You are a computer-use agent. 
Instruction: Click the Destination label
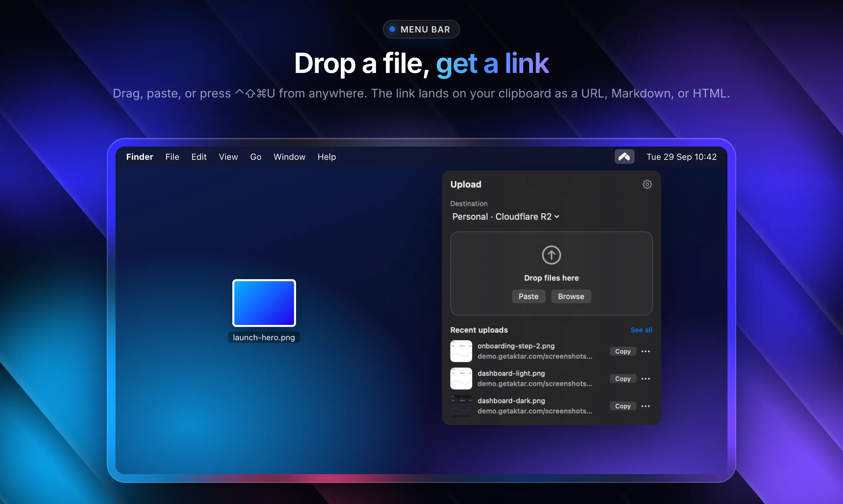tap(468, 204)
